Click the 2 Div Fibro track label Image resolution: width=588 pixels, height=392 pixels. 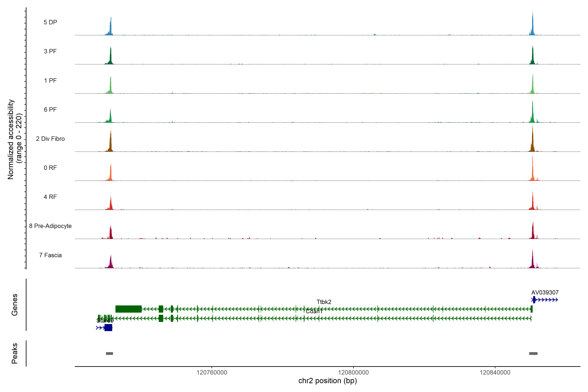[x=50, y=139]
